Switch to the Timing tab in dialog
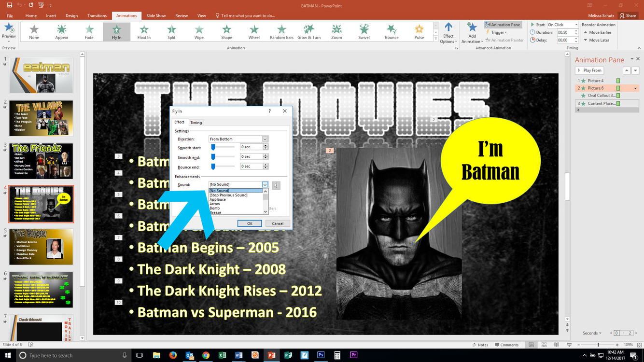 [196, 123]
